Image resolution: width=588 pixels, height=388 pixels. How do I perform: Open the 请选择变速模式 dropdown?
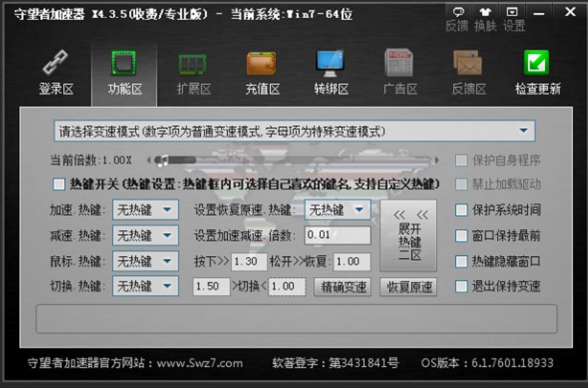point(294,131)
